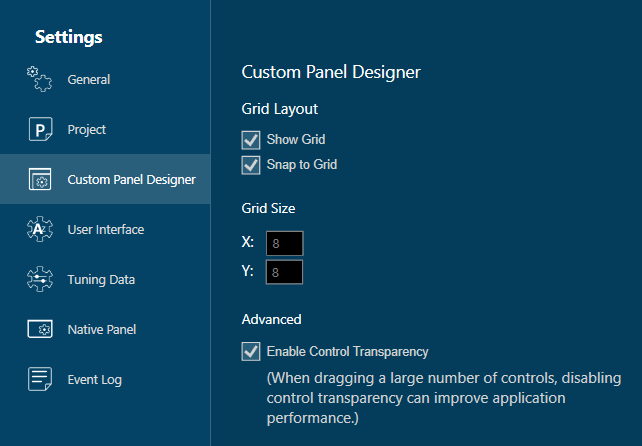Screen dimensions: 642x446
Task: Uncheck the Show Grid checkbox
Action: pyautogui.click(x=251, y=140)
